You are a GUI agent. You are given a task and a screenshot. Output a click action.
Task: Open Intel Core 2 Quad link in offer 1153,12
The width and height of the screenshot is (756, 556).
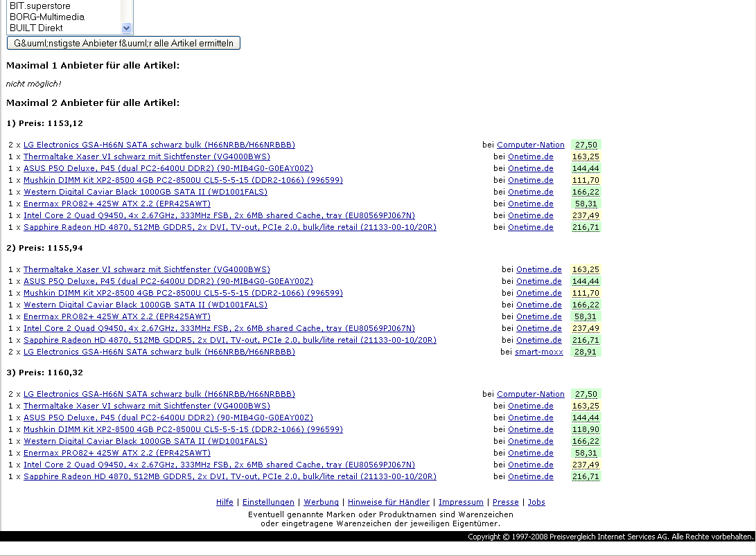220,215
